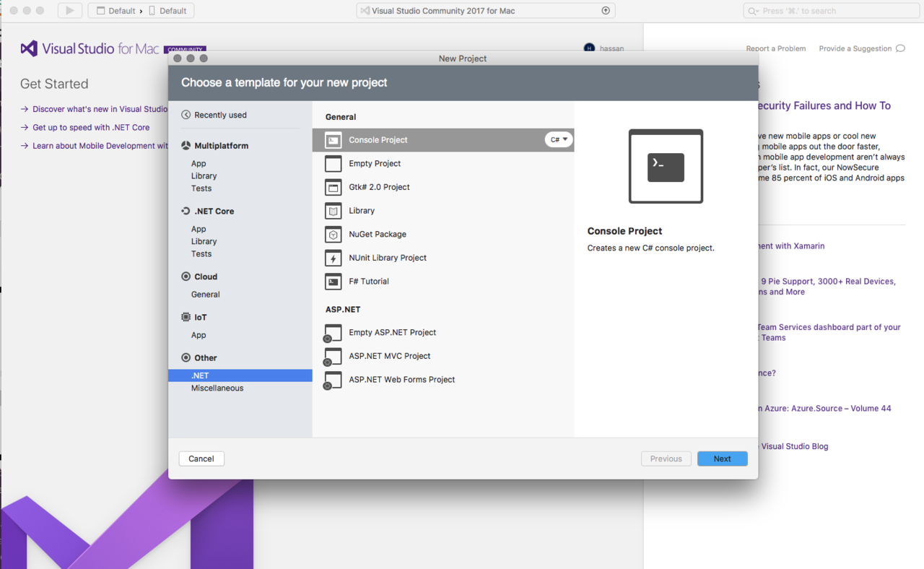924x569 pixels.
Task: Click the Cancel button
Action: pyautogui.click(x=201, y=459)
